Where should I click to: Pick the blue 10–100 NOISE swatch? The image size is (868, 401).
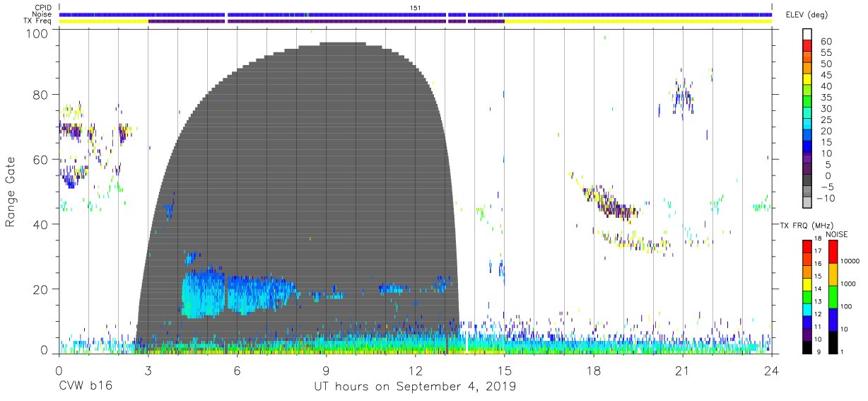click(832, 319)
